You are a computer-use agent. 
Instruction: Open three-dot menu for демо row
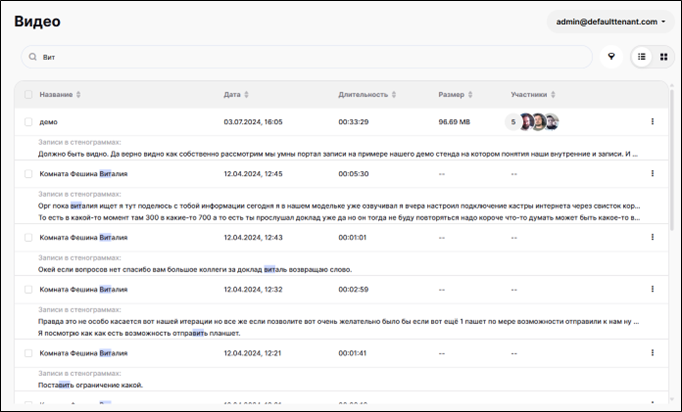652,122
